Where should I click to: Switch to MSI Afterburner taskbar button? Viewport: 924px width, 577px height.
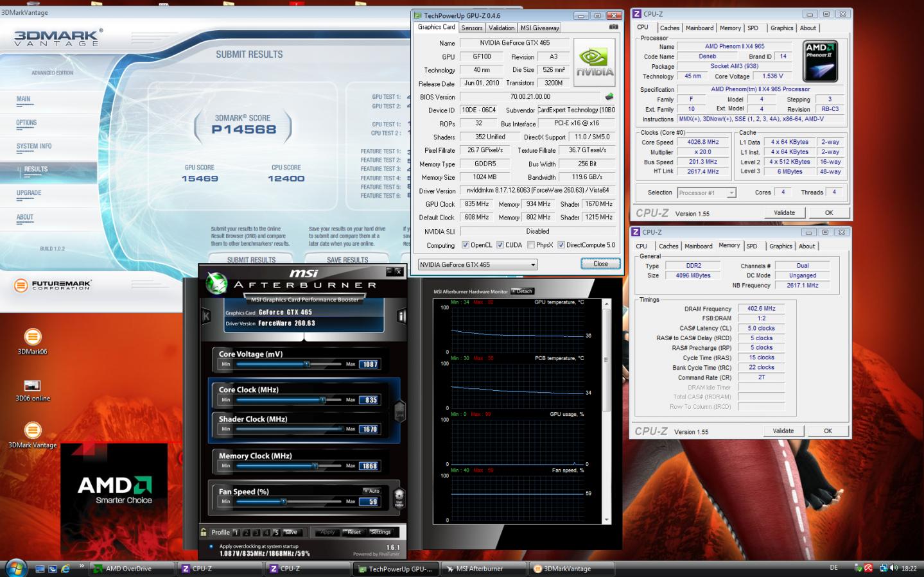[x=484, y=569]
